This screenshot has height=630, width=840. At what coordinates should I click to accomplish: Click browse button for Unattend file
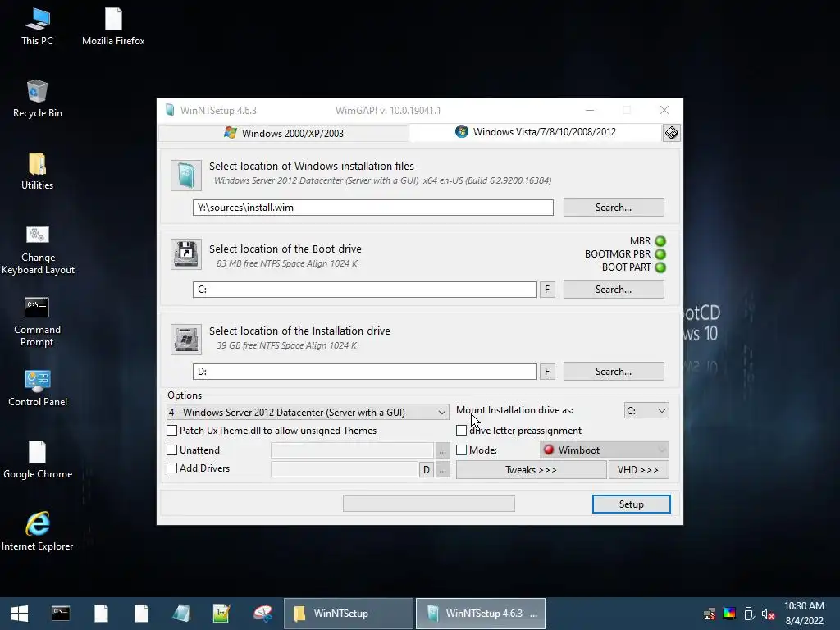point(442,450)
